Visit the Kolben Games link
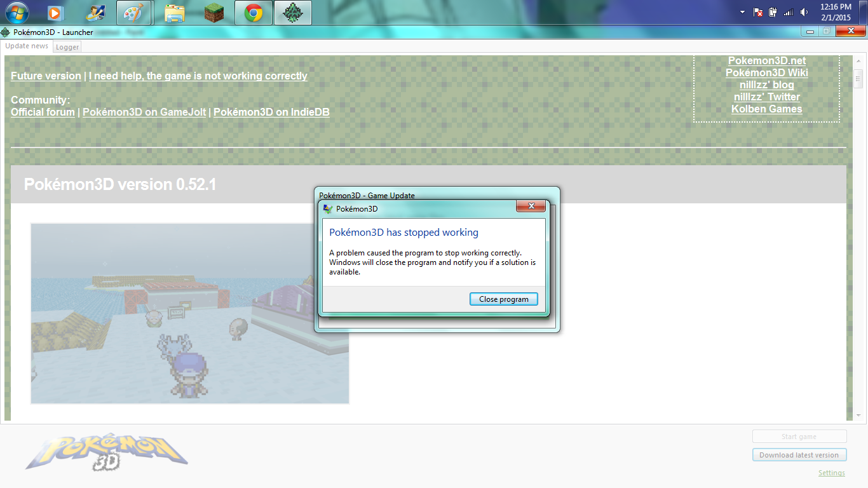The height and width of the screenshot is (488, 868). pos(767,109)
